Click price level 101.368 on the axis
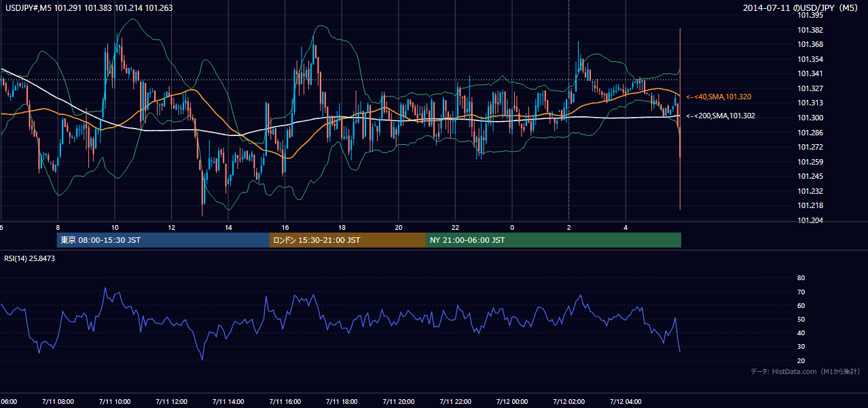 click(x=810, y=44)
